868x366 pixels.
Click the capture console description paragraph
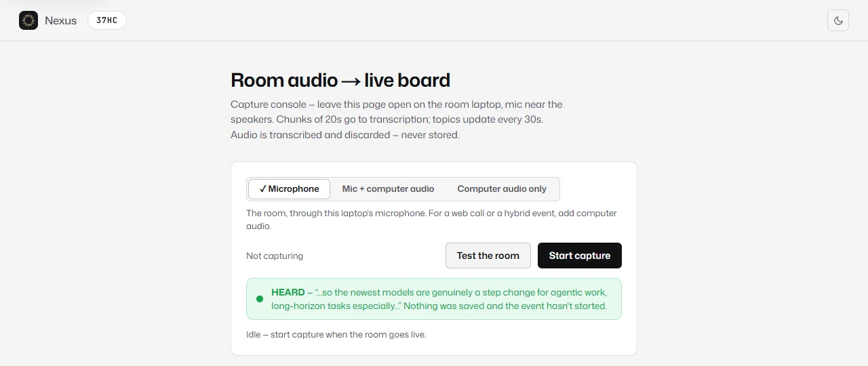[x=397, y=120]
